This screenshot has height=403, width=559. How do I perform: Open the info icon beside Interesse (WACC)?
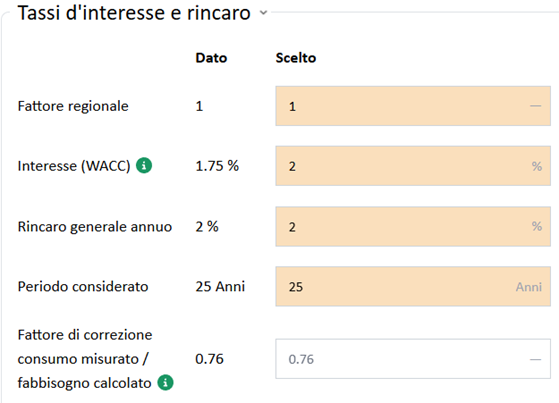[144, 165]
